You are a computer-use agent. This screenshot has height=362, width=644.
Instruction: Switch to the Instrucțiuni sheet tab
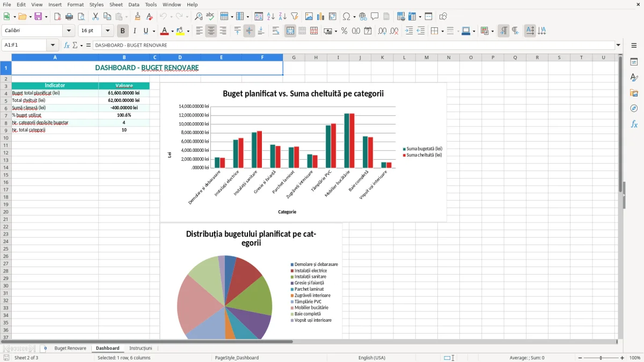[x=141, y=348]
